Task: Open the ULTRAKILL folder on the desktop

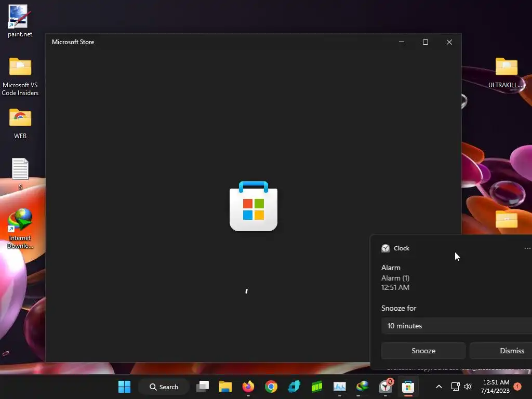Action: 506,72
